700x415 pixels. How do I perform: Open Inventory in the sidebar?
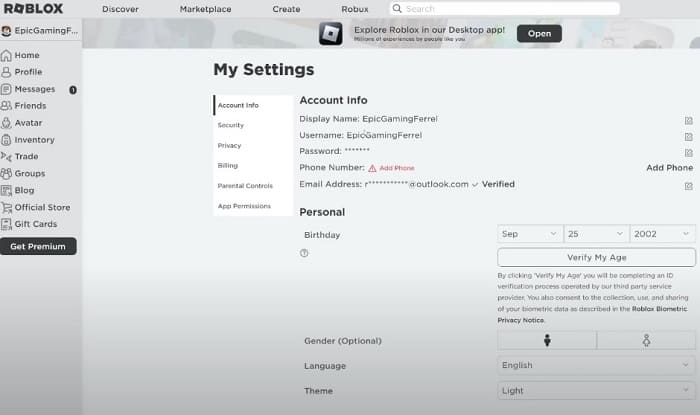(x=28, y=140)
